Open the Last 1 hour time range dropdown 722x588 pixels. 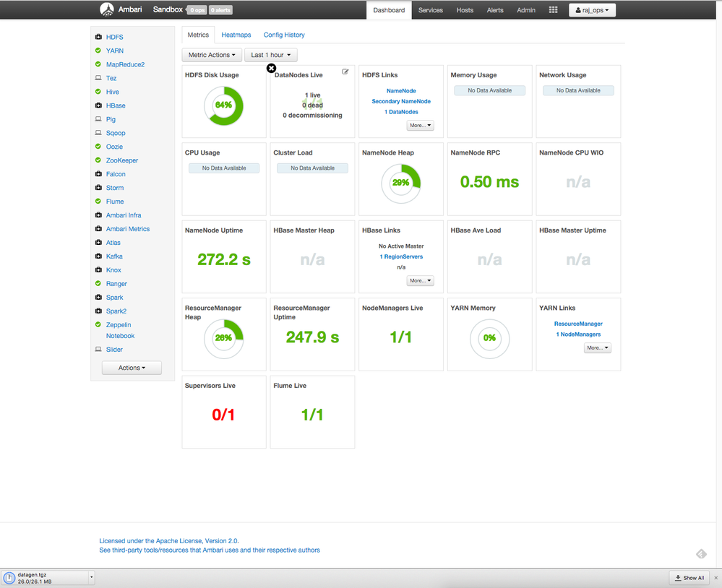(271, 55)
